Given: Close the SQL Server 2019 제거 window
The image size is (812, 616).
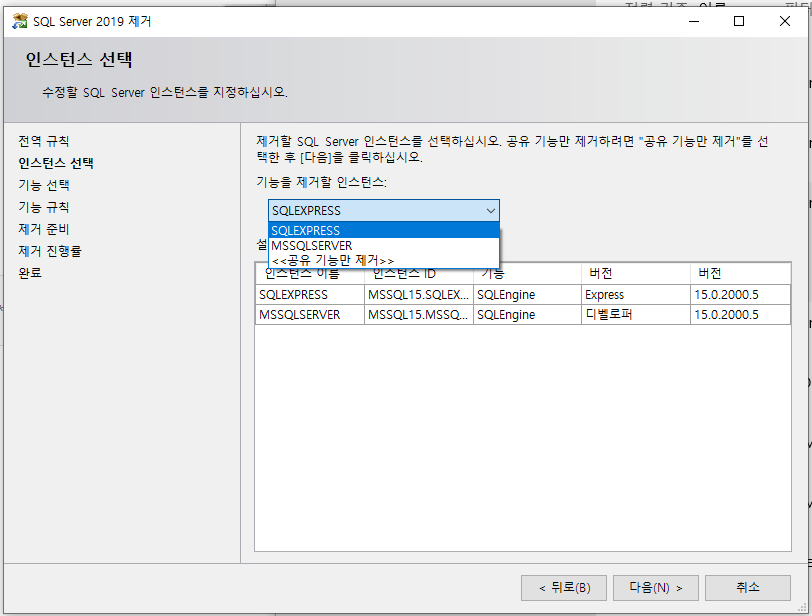Looking at the screenshot, I should pyautogui.click(x=785, y=21).
